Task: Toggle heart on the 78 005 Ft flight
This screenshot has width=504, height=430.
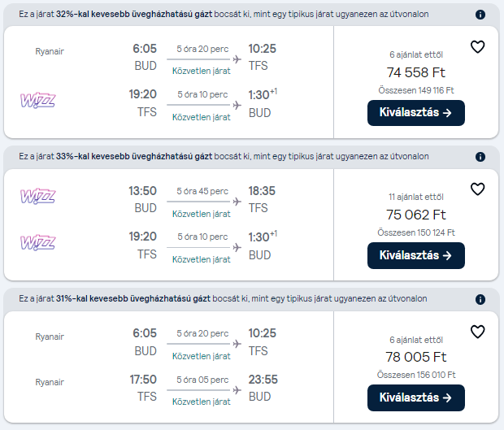Action: point(477,332)
